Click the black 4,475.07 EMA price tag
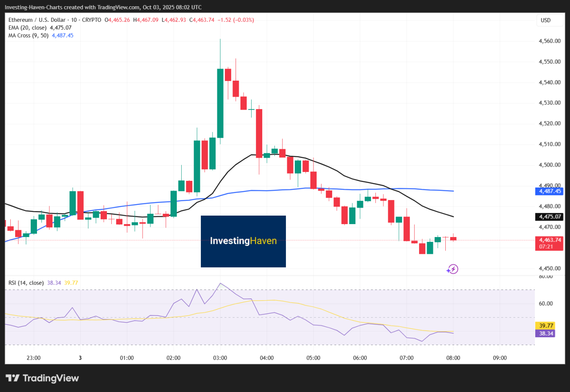570x392 pixels. pyautogui.click(x=550, y=217)
